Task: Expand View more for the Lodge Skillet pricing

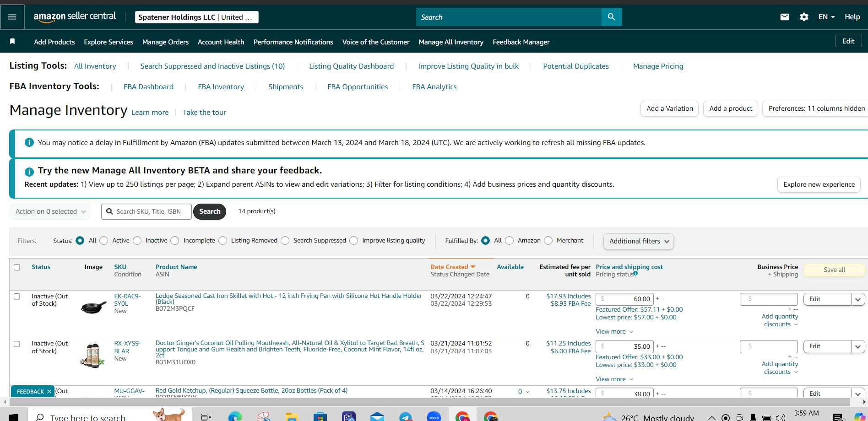Action: (x=614, y=332)
